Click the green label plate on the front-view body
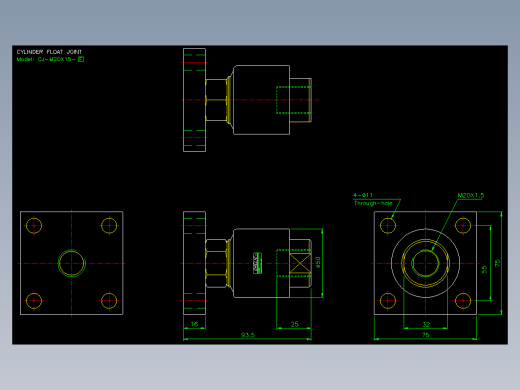The image size is (520, 390). tap(257, 263)
